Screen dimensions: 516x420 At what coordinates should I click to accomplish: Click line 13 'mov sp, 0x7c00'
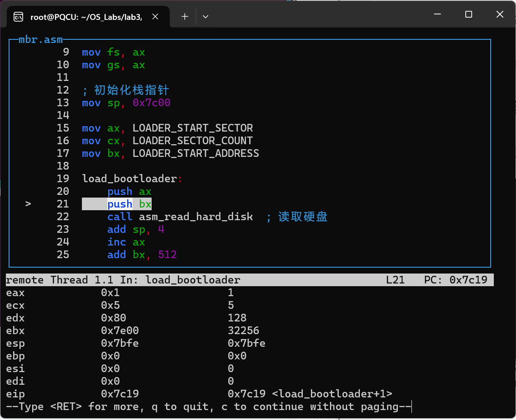coord(126,103)
